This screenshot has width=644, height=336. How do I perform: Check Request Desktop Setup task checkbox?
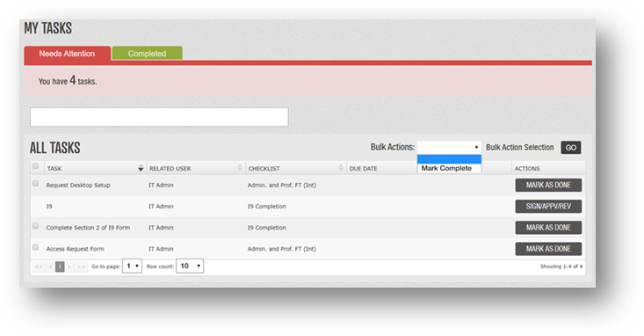35,184
